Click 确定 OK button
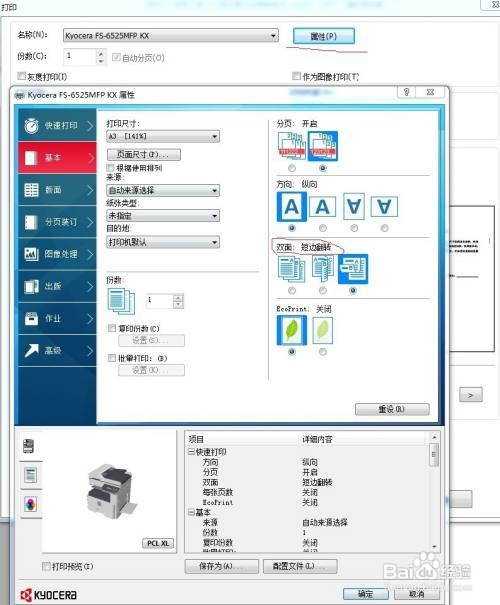 (x=366, y=594)
